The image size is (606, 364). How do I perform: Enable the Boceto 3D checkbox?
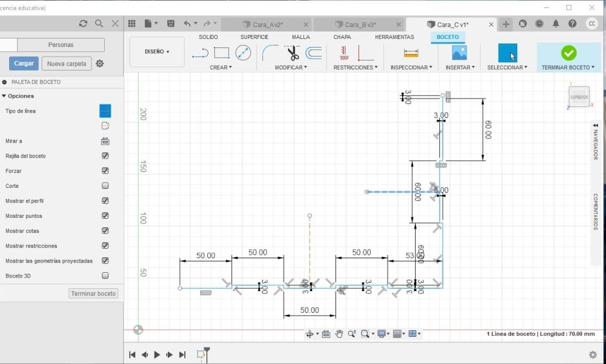(x=105, y=275)
